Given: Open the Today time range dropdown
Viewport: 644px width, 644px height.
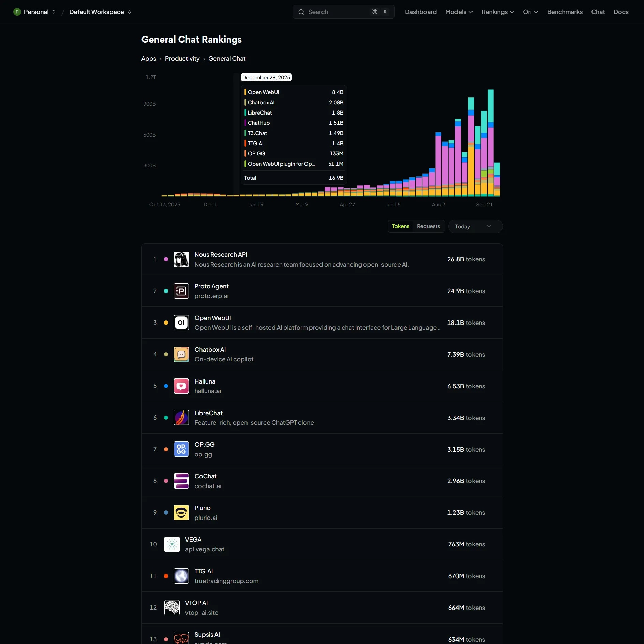Looking at the screenshot, I should (x=475, y=226).
